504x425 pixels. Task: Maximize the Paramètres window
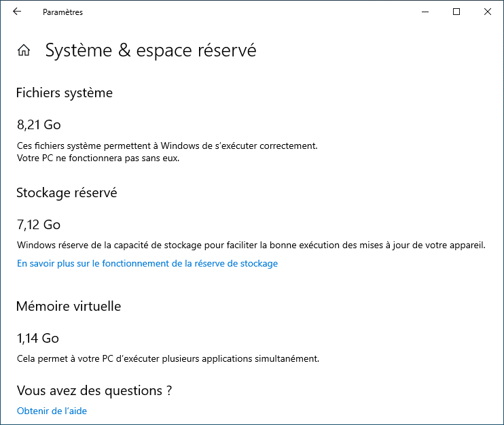click(456, 12)
